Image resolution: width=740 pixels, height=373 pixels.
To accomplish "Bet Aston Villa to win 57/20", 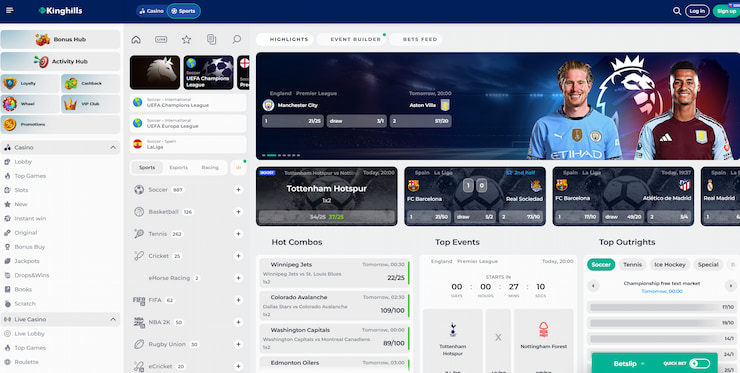I will 421,121.
